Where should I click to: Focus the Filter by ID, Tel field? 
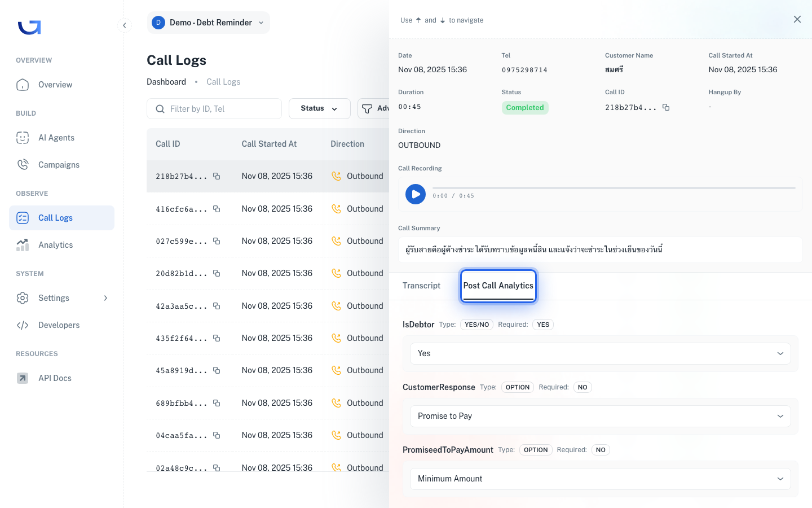click(x=214, y=109)
